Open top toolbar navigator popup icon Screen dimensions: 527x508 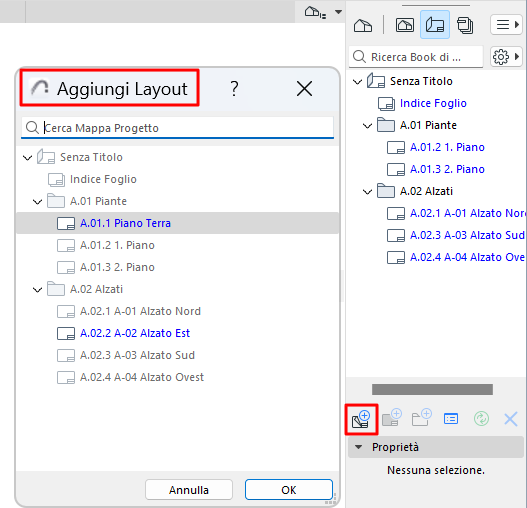(315, 12)
